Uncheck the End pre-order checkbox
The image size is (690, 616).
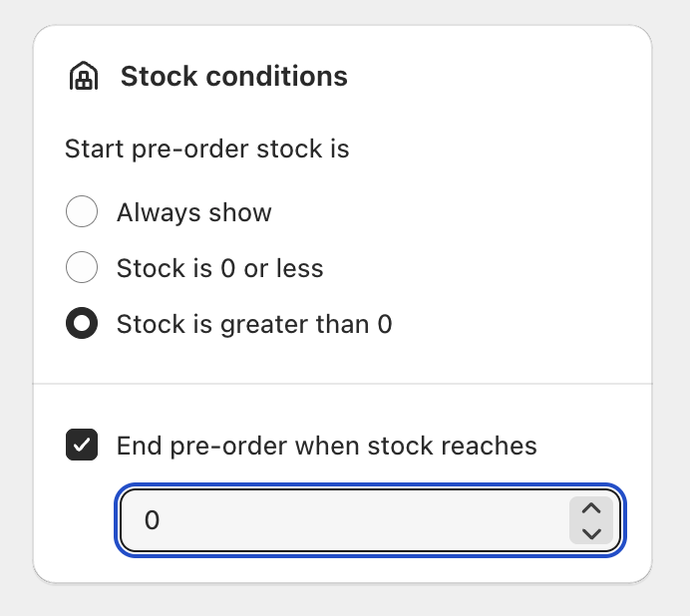82,446
